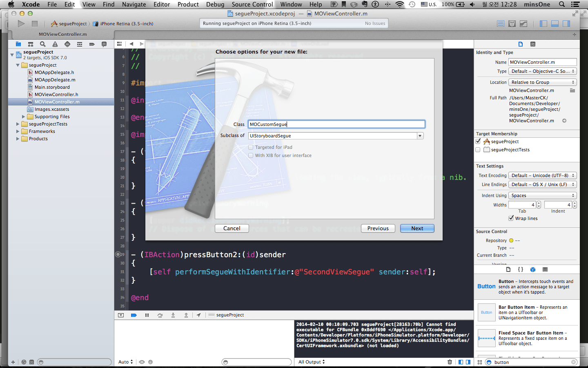Cancel the new file dialog
588x368 pixels.
[232, 228]
